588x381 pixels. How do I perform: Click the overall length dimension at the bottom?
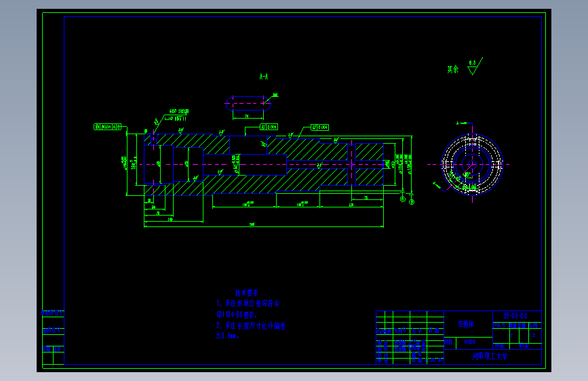pyautogui.click(x=252, y=224)
